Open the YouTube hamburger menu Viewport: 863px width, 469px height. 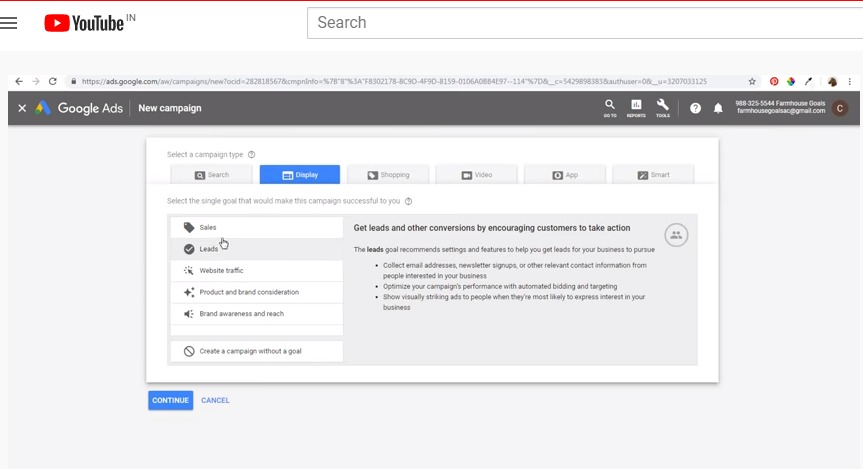click(x=9, y=23)
